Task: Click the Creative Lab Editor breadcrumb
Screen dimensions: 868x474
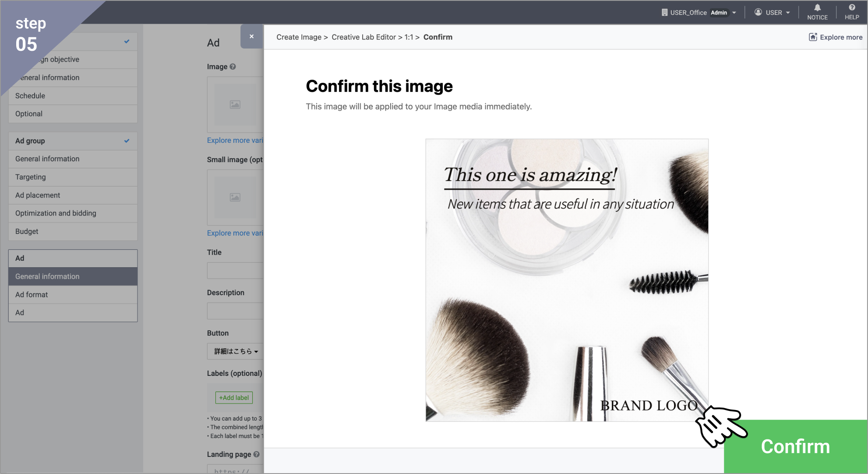Action: pyautogui.click(x=363, y=37)
